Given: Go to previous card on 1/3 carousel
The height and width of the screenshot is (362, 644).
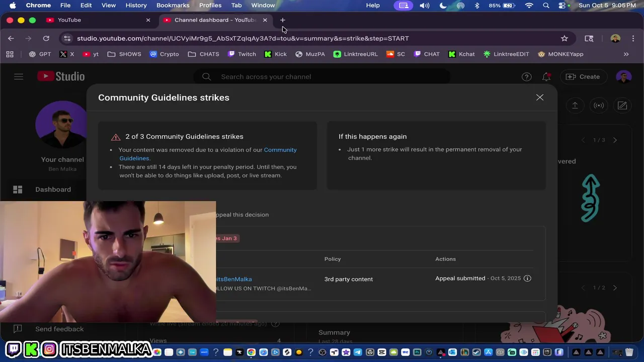Looking at the screenshot, I should coord(583,140).
